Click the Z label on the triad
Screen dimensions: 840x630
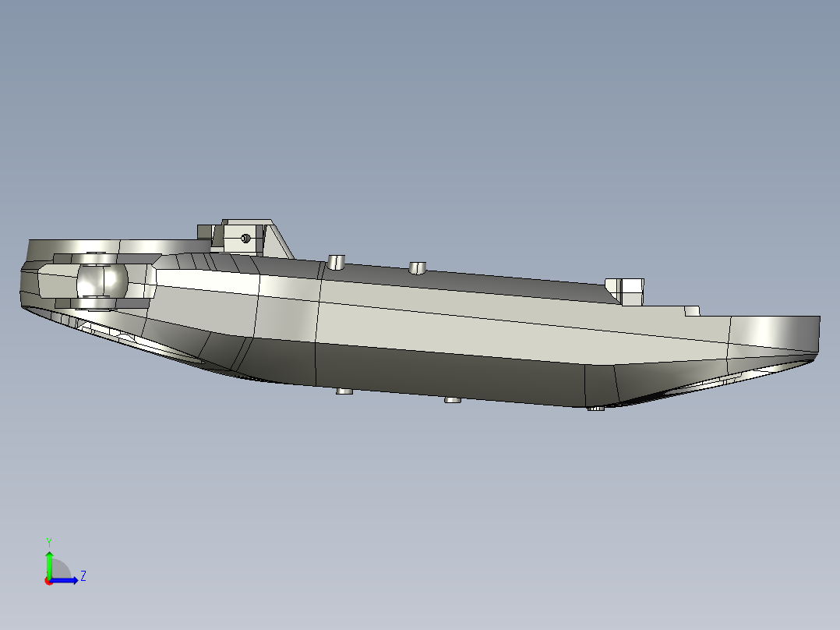pyautogui.click(x=83, y=576)
